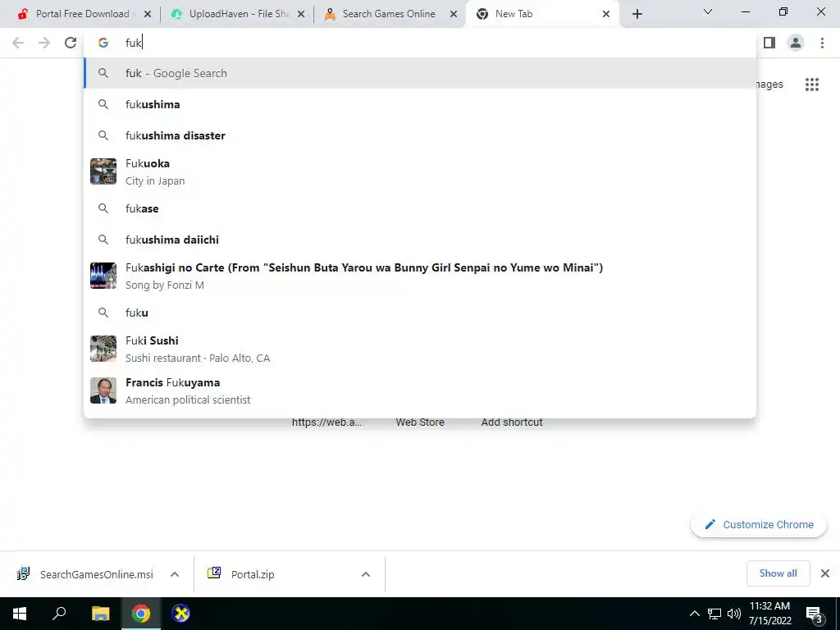Expand options for Portal.zip download
Viewport: 840px width, 630px height.
pyautogui.click(x=366, y=574)
